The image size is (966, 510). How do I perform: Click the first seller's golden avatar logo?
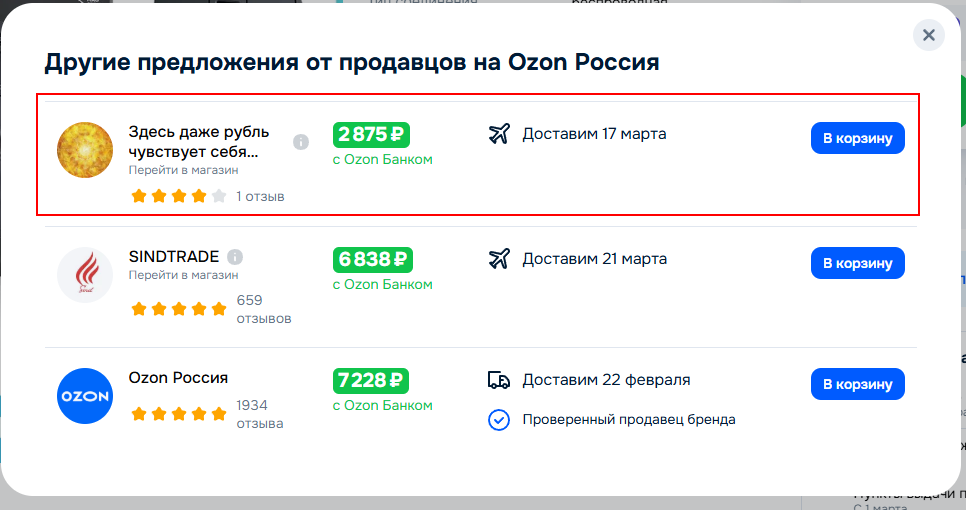[x=85, y=151]
